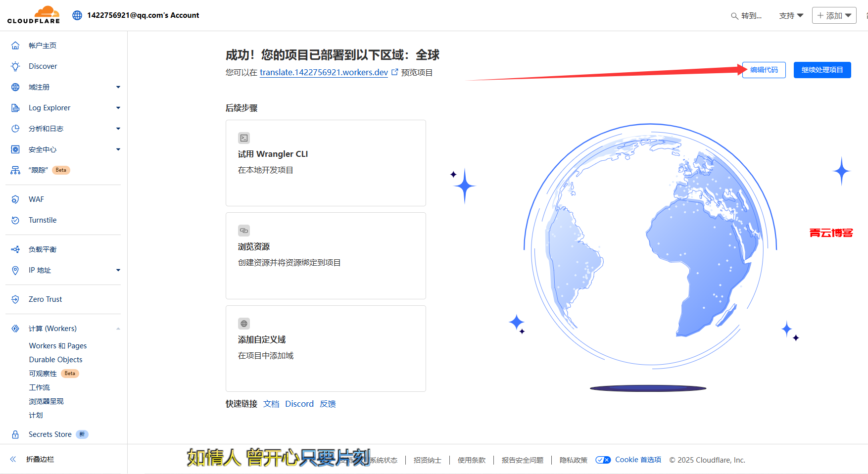Click the 添加自定义域 globe icon

point(244,324)
